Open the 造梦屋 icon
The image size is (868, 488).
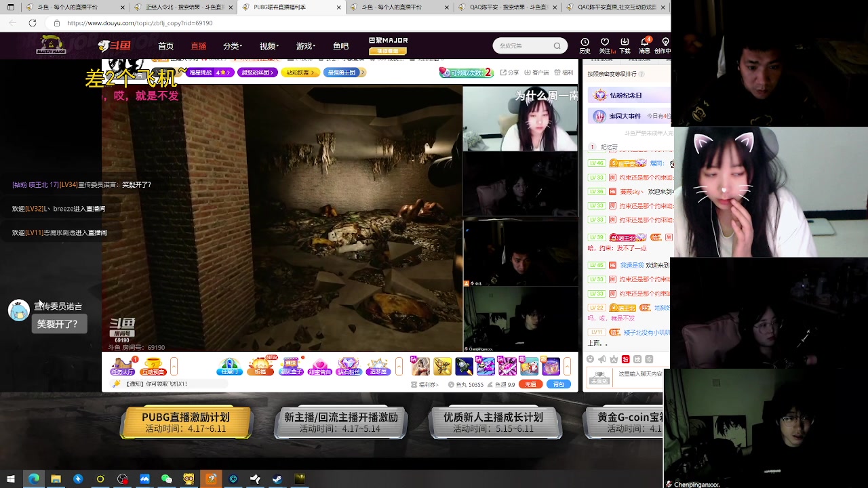(378, 367)
